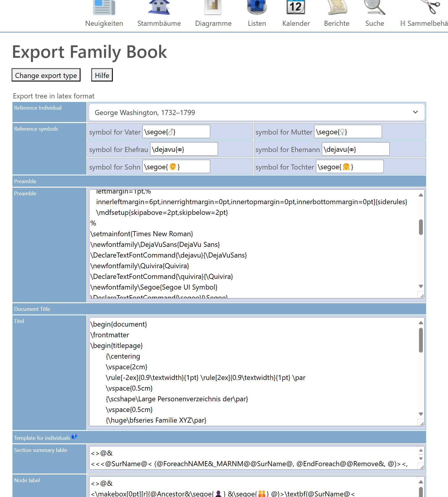Click the Titel scrollbar thumb
448x497 pixels.
click(x=421, y=340)
